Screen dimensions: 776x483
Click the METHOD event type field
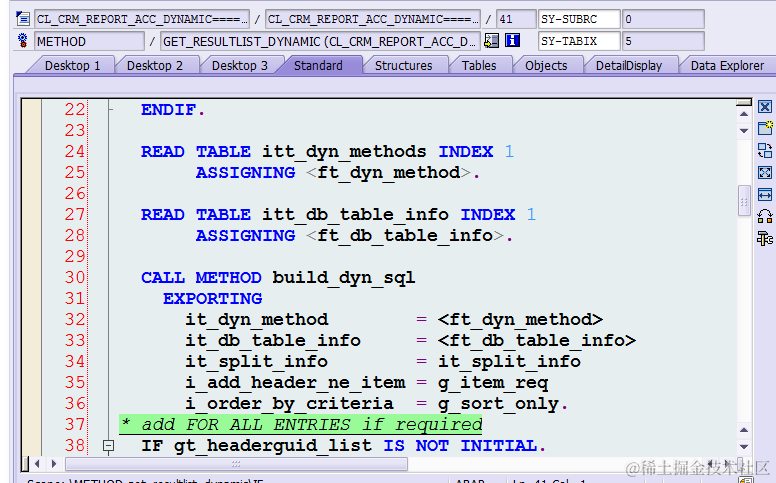(90, 42)
